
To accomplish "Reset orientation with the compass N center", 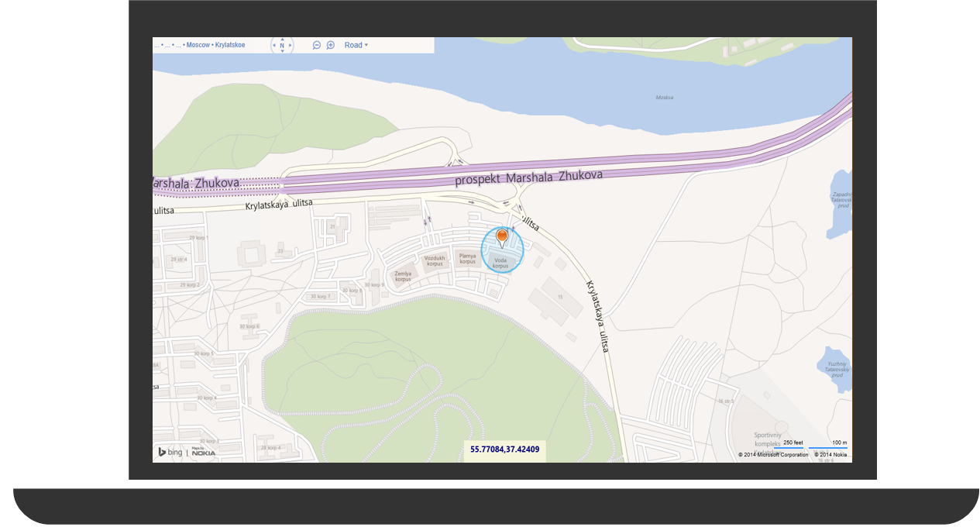I will tap(282, 45).
